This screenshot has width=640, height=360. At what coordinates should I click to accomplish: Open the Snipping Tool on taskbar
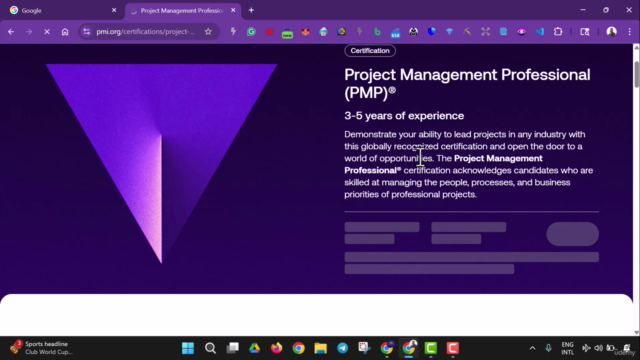click(x=364, y=348)
